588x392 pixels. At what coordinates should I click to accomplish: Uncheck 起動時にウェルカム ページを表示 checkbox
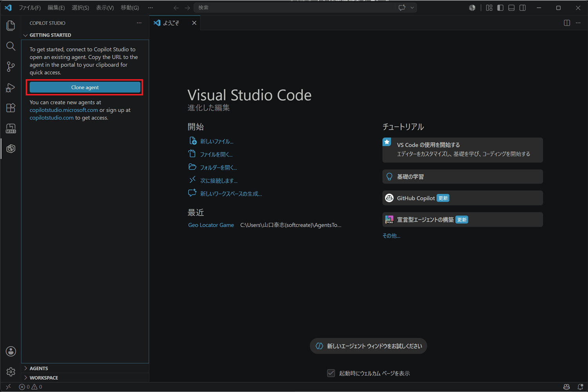click(x=331, y=373)
